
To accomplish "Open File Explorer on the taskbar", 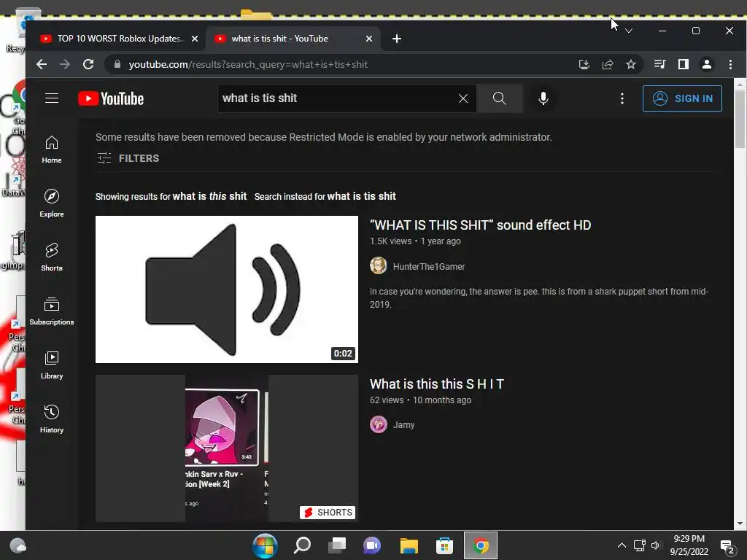I will (409, 545).
